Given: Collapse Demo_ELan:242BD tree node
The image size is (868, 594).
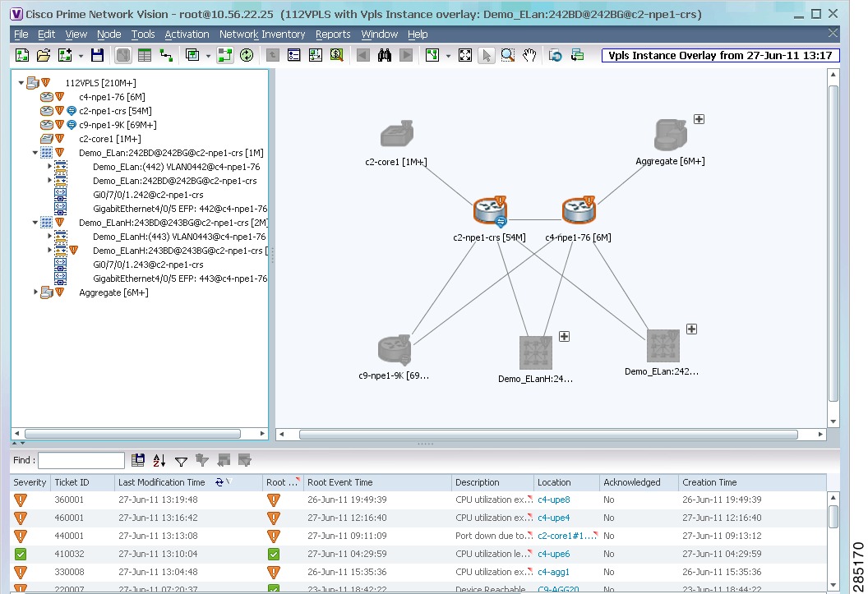Looking at the screenshot, I should [x=35, y=153].
